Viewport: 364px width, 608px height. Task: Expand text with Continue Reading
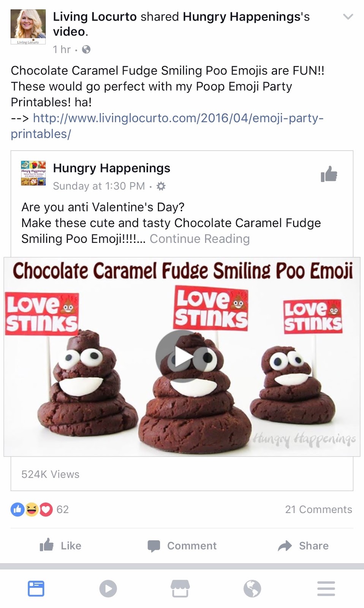pos(199,239)
